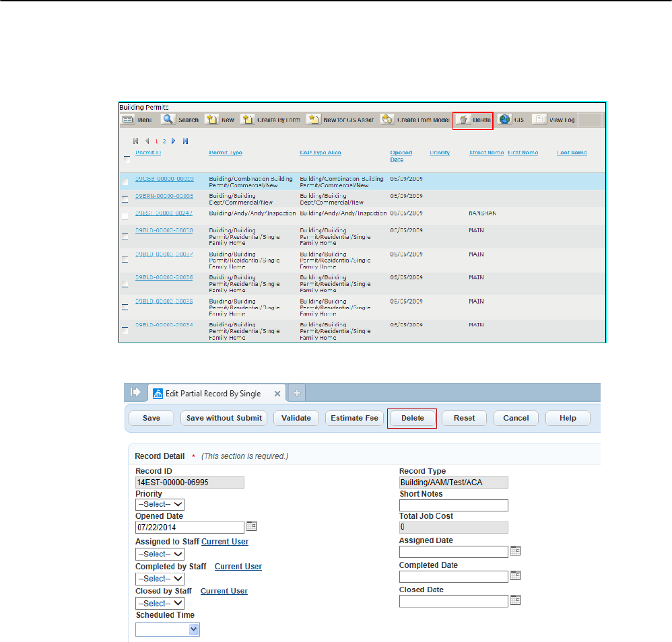
Task: Check the row 09BLD-00000-00035 checkbox
Action: [125, 307]
